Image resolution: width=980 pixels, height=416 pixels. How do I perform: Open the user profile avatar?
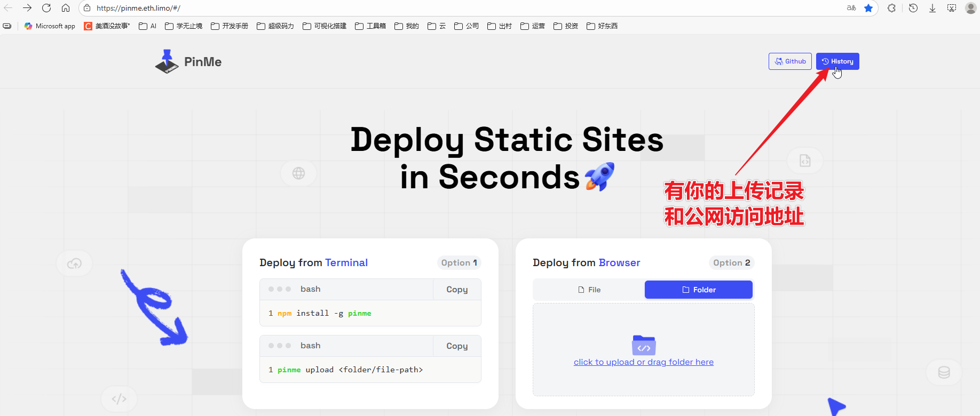click(971, 8)
